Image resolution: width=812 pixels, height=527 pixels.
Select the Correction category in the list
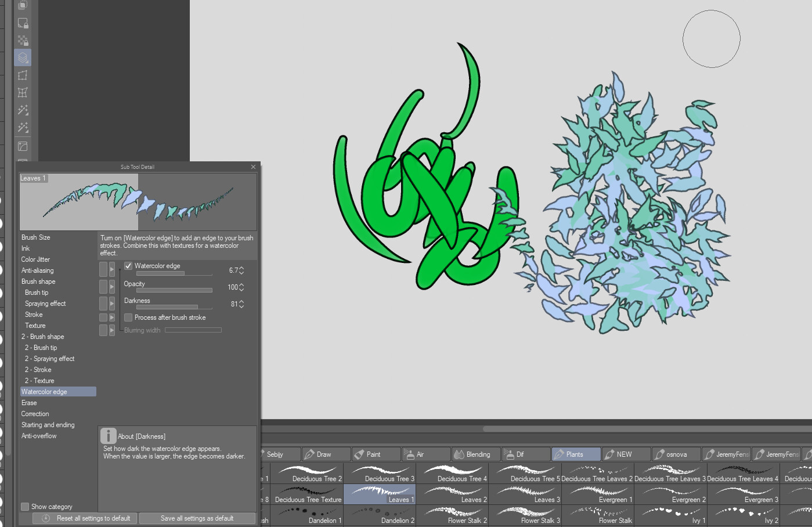58,414
